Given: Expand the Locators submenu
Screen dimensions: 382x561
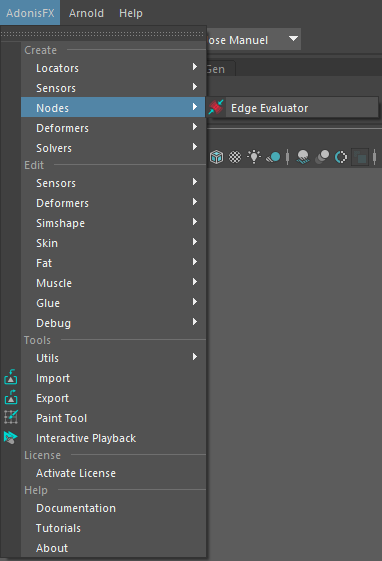Looking at the screenshot, I should (113, 68).
